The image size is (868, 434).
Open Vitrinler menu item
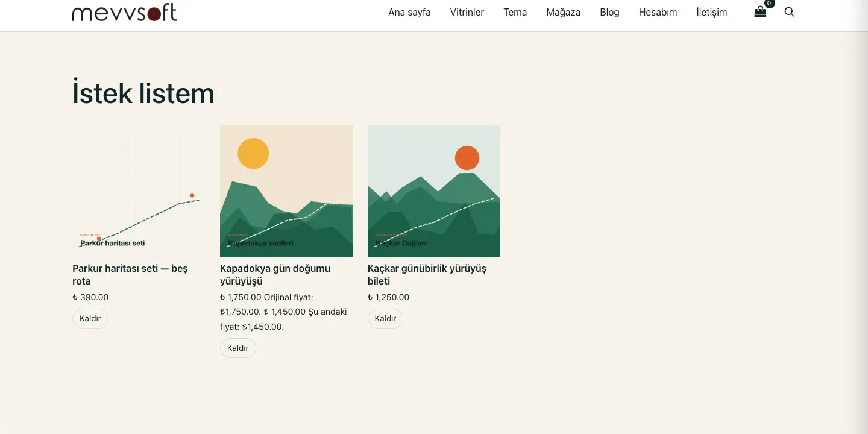pos(467,12)
